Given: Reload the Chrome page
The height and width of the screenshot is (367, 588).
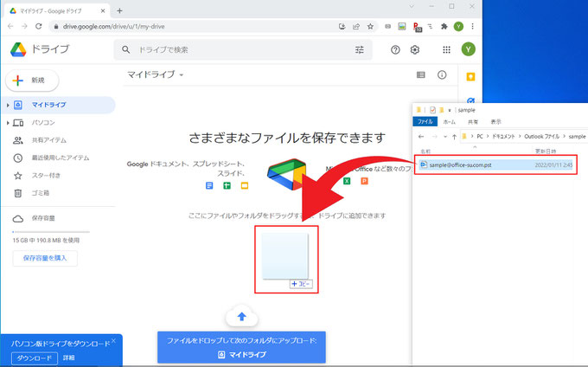Looking at the screenshot, I should [x=39, y=26].
